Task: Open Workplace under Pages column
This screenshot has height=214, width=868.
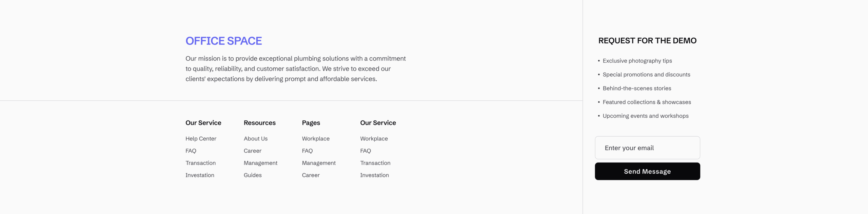Action: pos(316,139)
